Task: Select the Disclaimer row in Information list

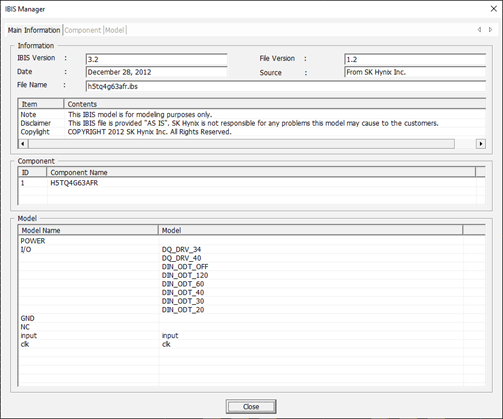Action: [252, 123]
